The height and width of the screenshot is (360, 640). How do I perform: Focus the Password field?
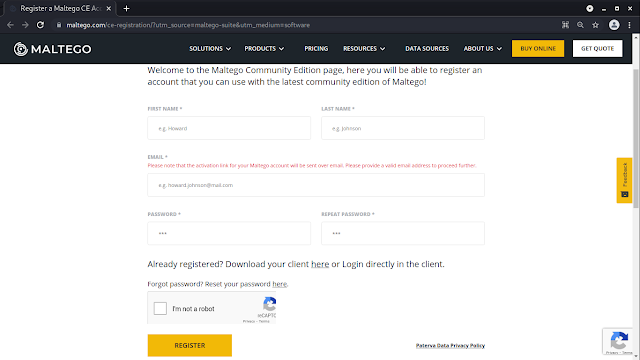(x=229, y=233)
